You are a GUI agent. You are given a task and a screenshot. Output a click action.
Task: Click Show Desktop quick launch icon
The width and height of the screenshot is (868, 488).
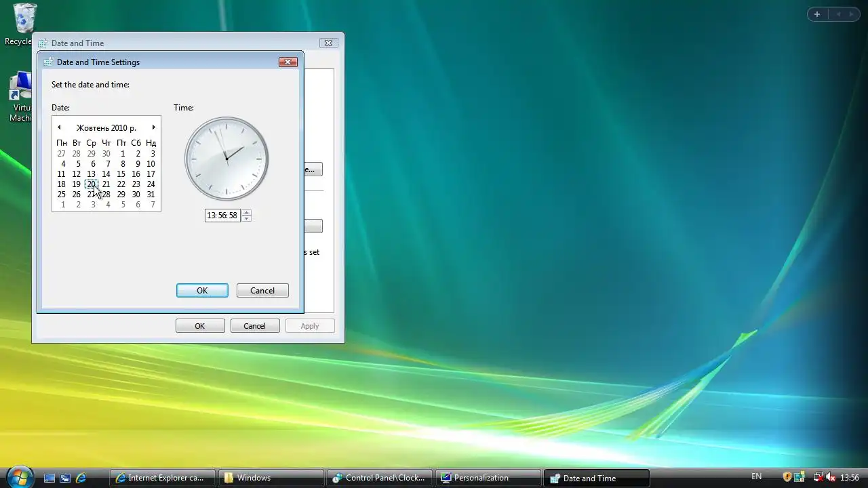click(50, 478)
